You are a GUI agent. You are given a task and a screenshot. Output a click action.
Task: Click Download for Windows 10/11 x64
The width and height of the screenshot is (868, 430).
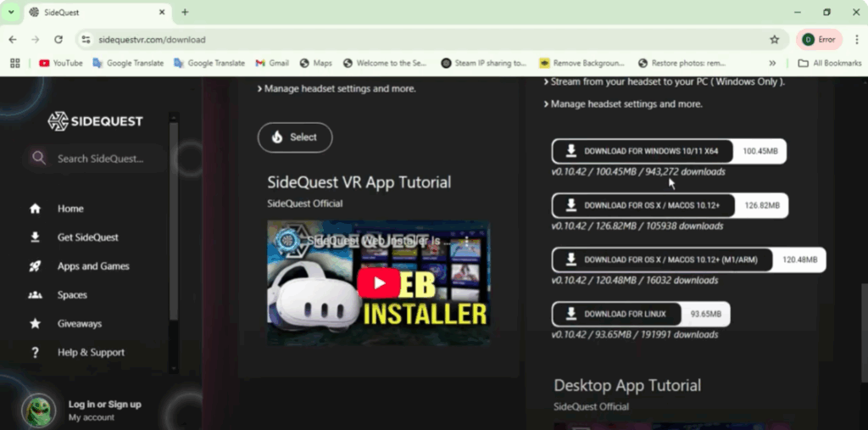click(669, 151)
